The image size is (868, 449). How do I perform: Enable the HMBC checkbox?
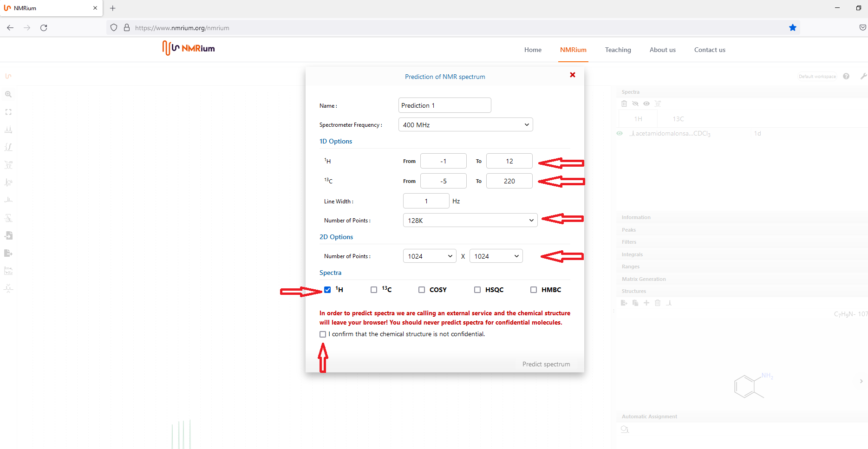tap(534, 290)
